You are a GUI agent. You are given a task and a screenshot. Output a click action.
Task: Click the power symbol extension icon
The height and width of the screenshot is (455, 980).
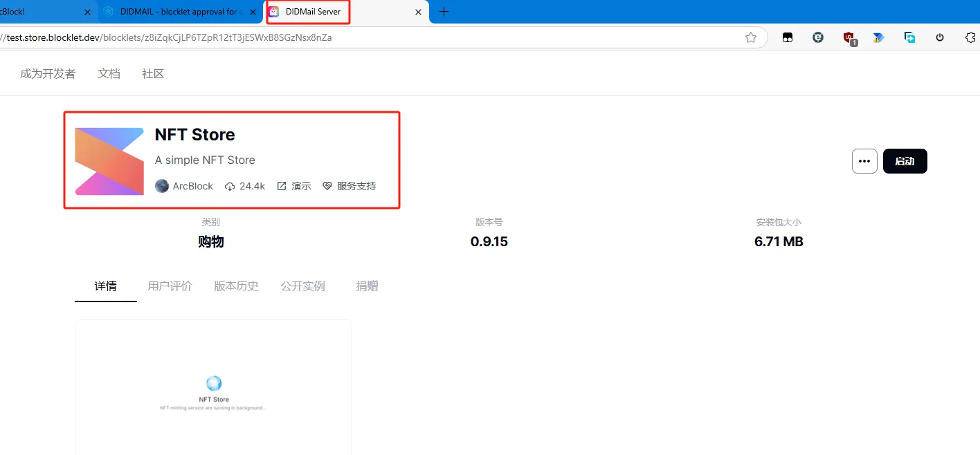[x=940, y=38]
